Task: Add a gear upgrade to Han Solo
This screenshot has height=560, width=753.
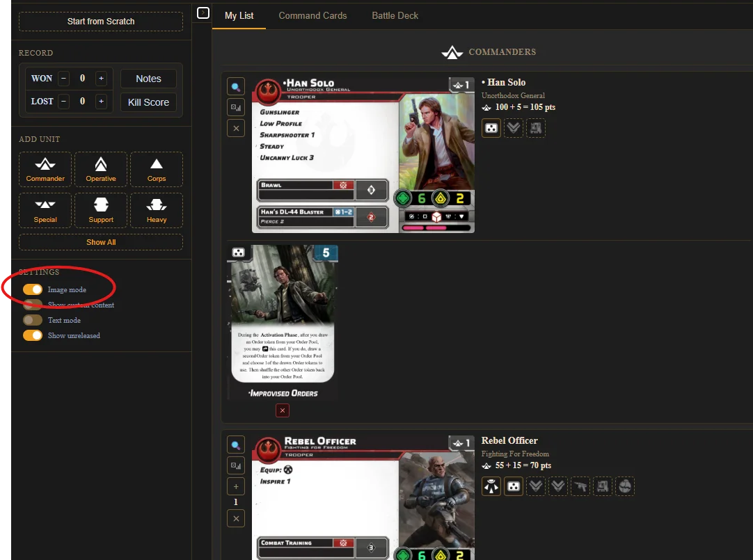Action: pos(535,128)
